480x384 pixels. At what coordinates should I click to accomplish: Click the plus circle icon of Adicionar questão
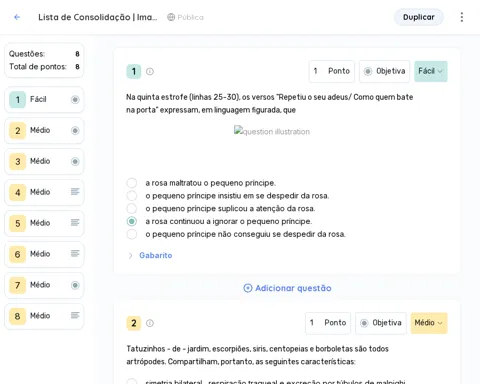click(248, 288)
